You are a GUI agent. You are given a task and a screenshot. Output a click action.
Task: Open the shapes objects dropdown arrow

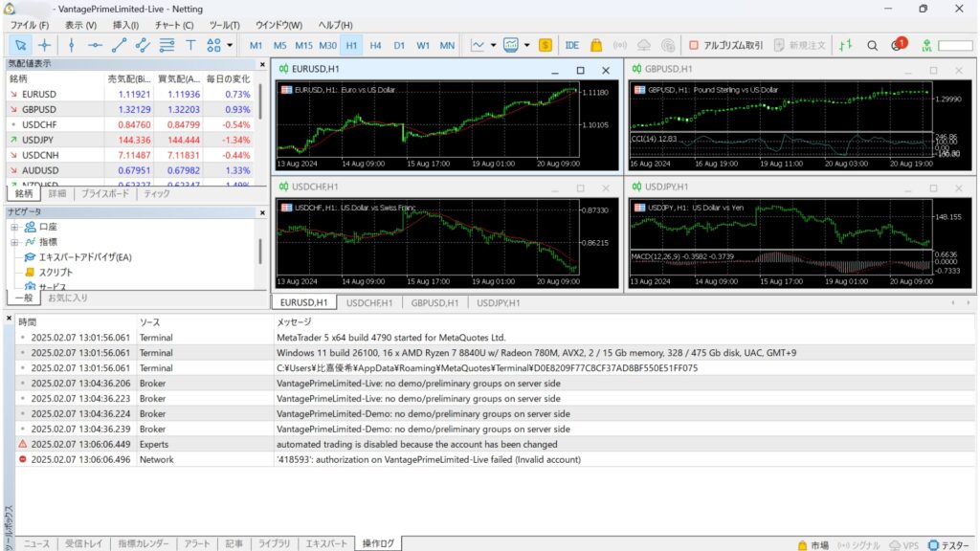pos(230,45)
